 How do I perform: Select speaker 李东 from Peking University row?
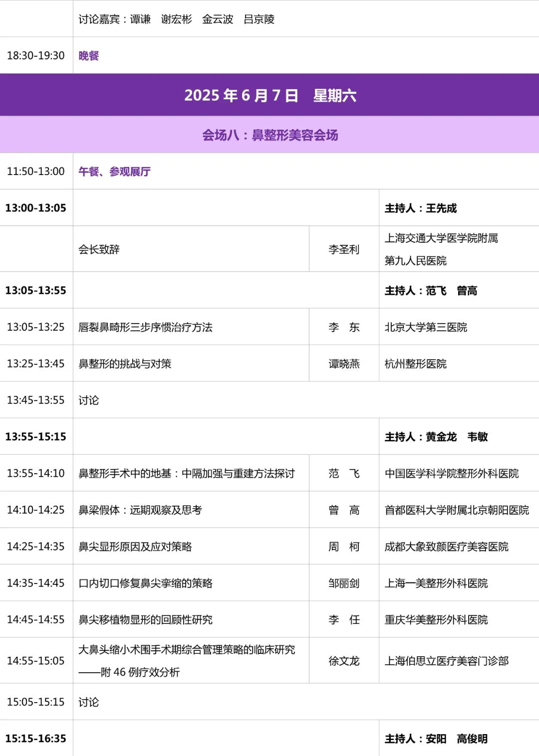[344, 327]
